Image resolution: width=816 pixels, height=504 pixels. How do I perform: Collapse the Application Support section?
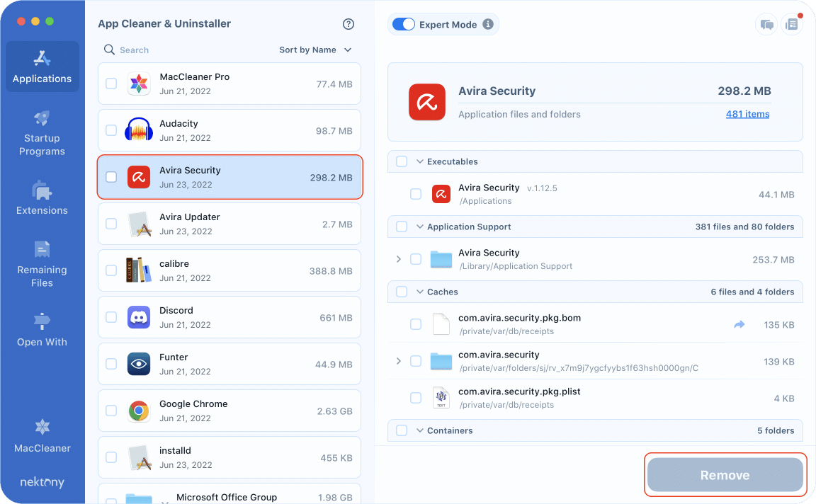[x=420, y=227]
